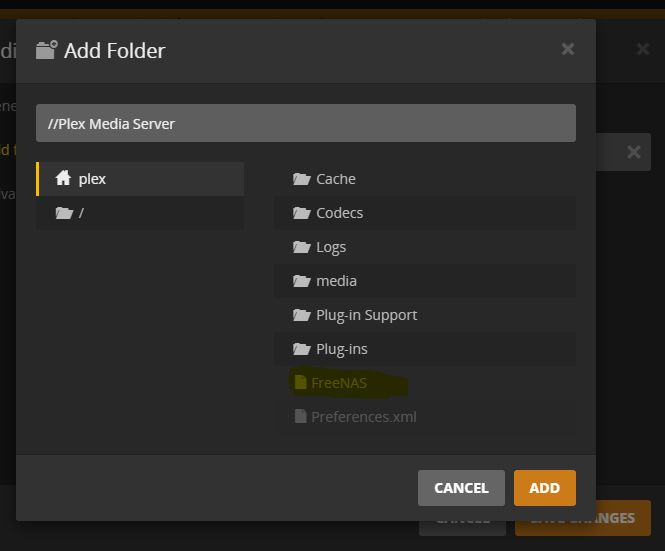
Task: Click the FreeNAS file entry
Action: pyautogui.click(x=425, y=383)
